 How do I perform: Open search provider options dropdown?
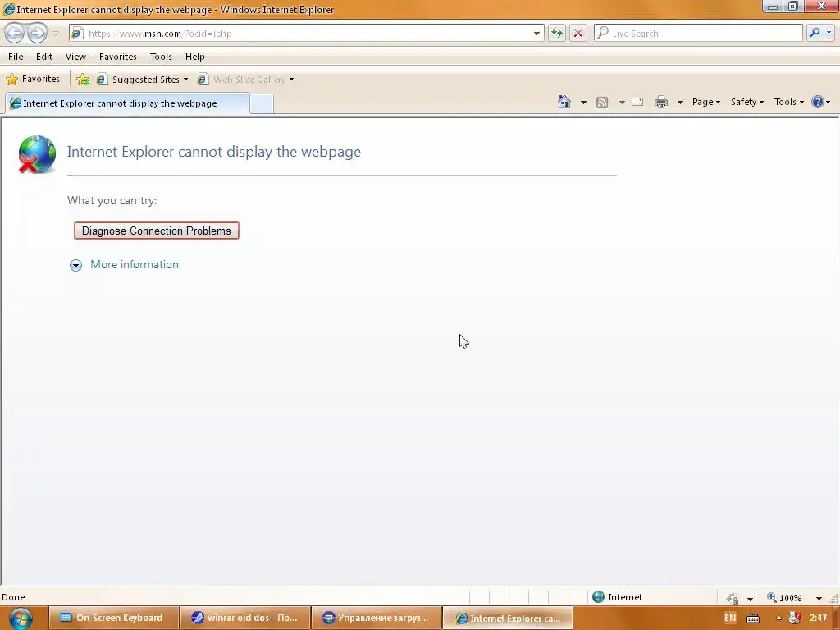(x=829, y=33)
